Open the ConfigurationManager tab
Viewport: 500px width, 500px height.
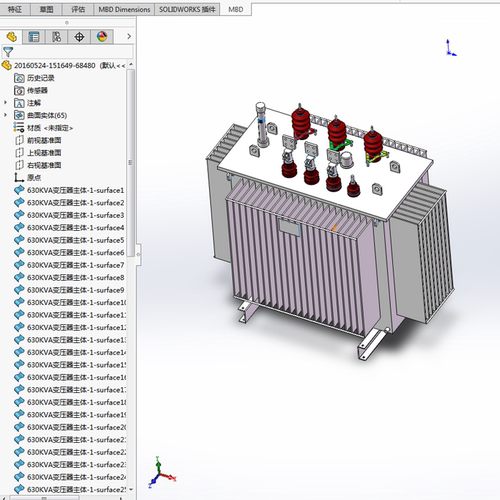pyautogui.click(x=56, y=37)
